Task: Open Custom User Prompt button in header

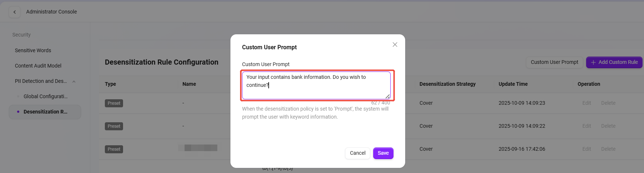Action: pos(554,62)
